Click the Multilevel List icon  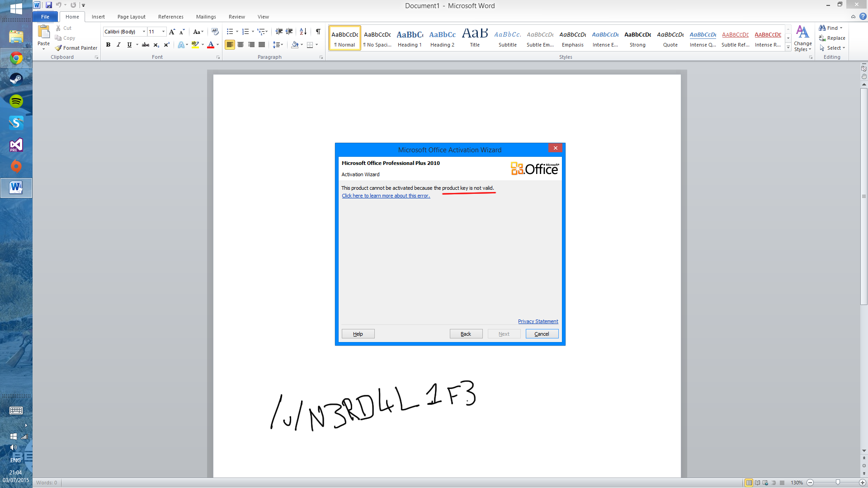tap(261, 32)
